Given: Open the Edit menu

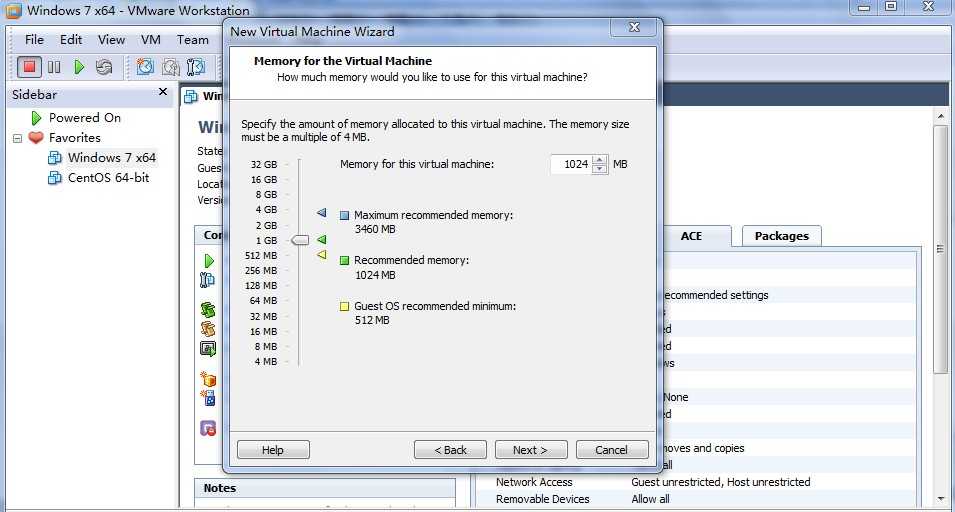Looking at the screenshot, I should pos(71,40).
